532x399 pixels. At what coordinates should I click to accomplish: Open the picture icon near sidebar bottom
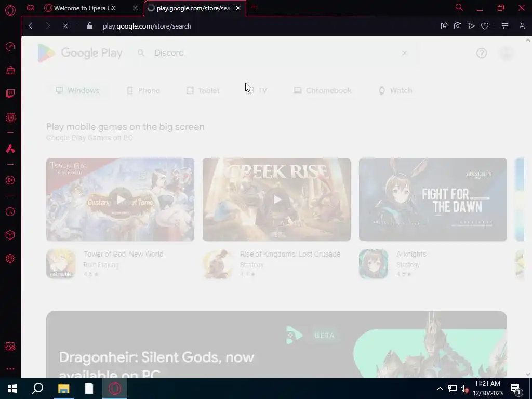click(x=10, y=346)
